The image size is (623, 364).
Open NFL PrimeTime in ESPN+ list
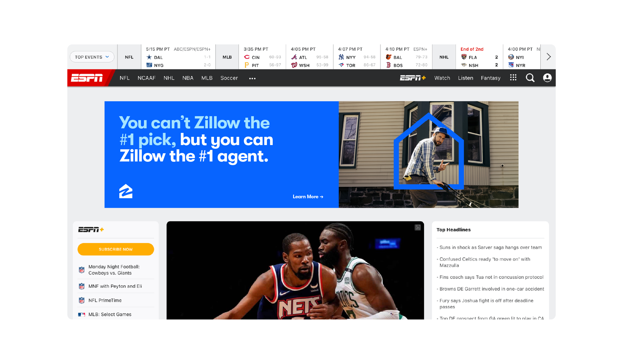[x=105, y=300]
